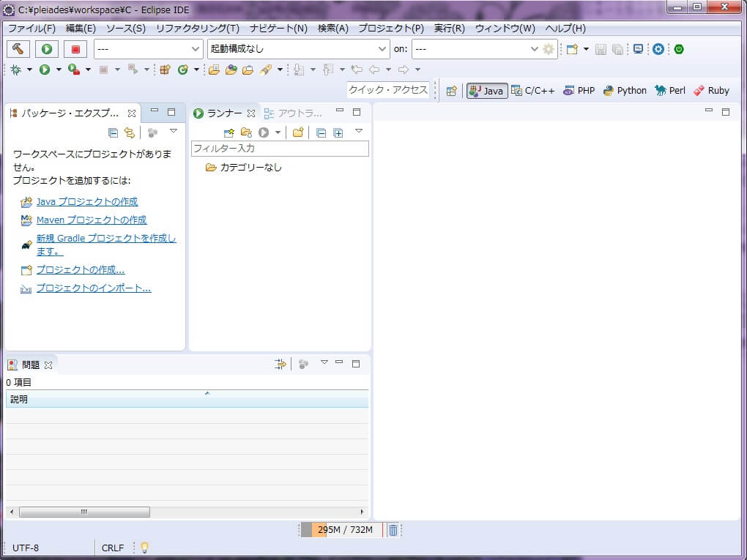Collapse all in Runner view toolbar

[x=321, y=132]
